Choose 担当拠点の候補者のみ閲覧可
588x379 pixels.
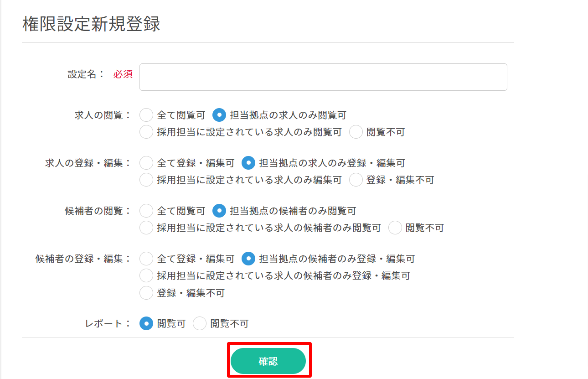219,211
